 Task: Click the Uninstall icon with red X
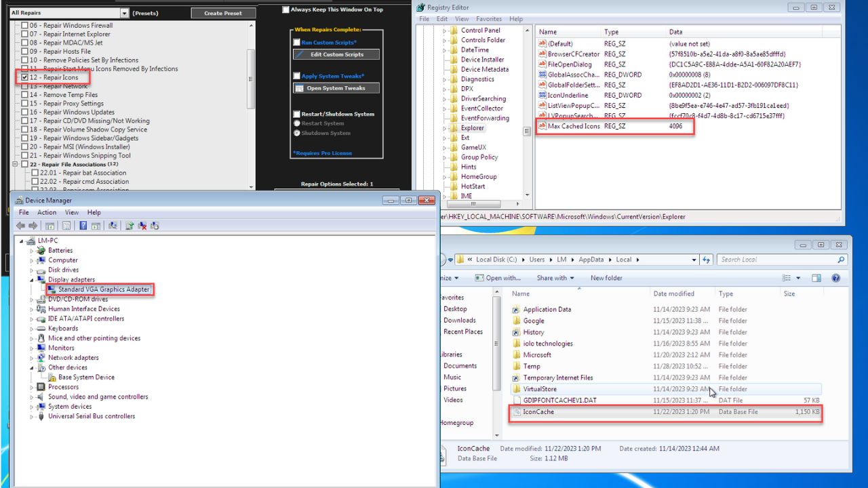coord(142,226)
